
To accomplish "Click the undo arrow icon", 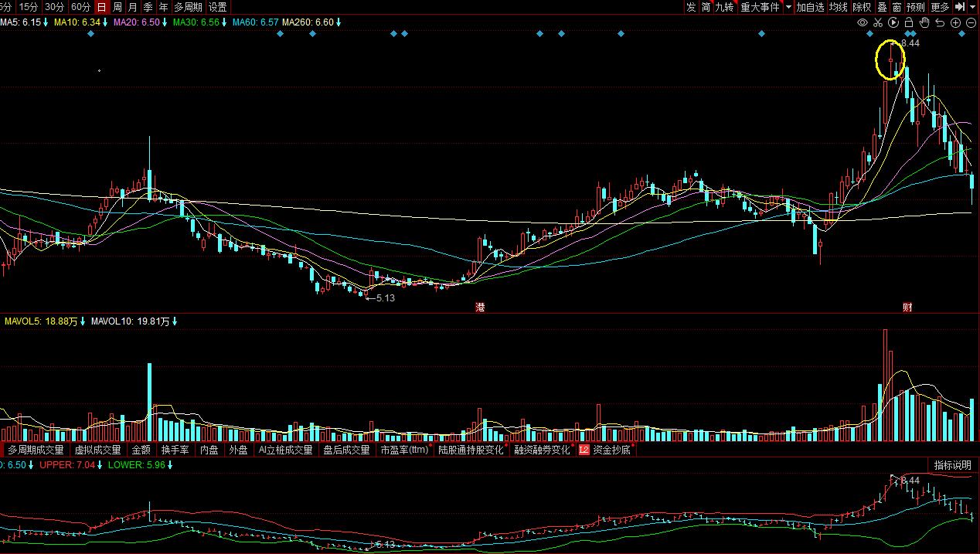I will [940, 22].
